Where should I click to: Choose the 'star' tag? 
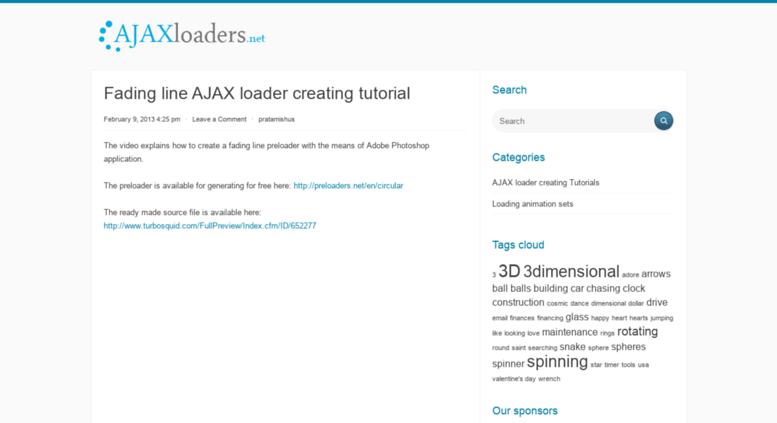(x=596, y=365)
